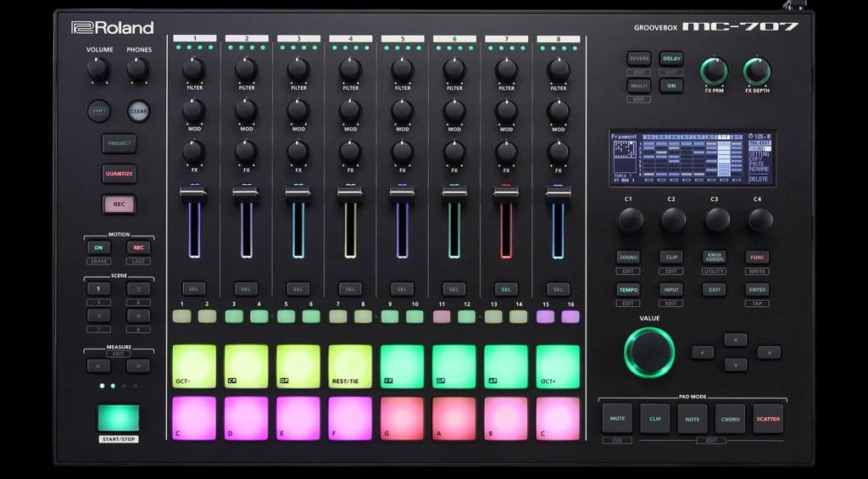Image resolution: width=868 pixels, height=479 pixels.
Task: Click the VOLUME knob
Action: pos(98,71)
